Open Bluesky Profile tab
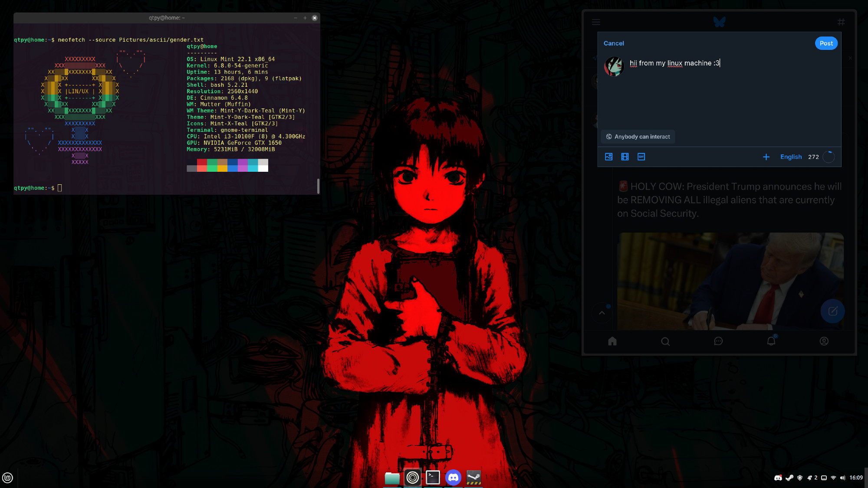This screenshot has height=488, width=868. point(824,341)
